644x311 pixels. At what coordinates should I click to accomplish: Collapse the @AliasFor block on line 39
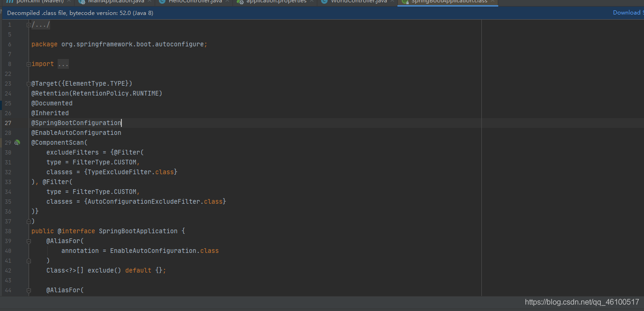[x=29, y=241]
